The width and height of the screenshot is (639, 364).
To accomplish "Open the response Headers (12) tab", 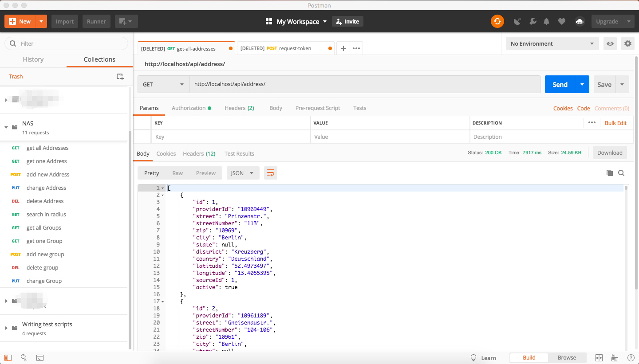I will pos(199,153).
